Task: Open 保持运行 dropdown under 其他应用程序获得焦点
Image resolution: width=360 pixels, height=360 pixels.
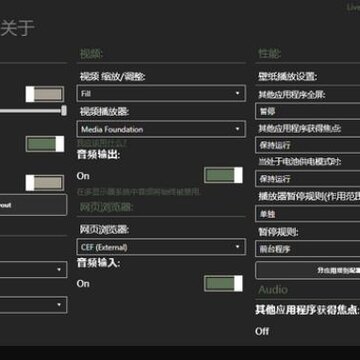Action: point(308,145)
